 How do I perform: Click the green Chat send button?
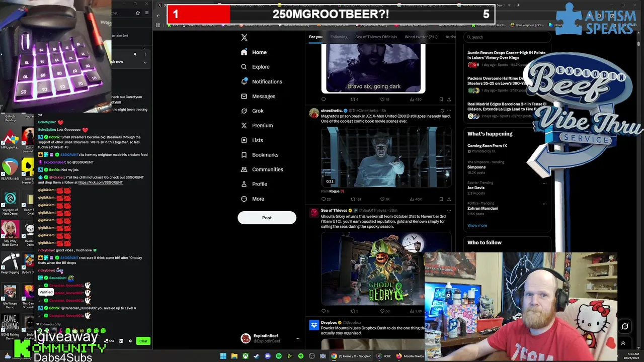[143, 341]
